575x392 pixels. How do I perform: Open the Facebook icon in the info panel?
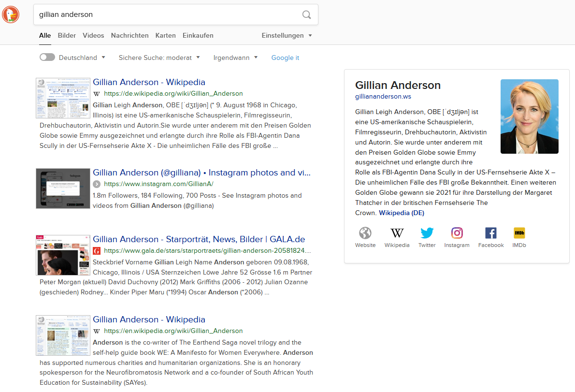point(490,233)
